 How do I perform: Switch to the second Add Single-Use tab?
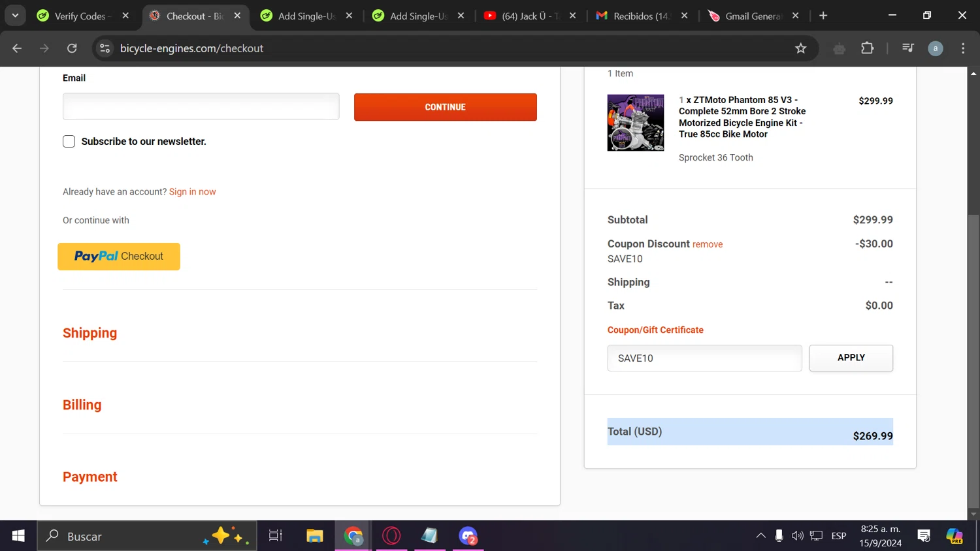(x=419, y=16)
